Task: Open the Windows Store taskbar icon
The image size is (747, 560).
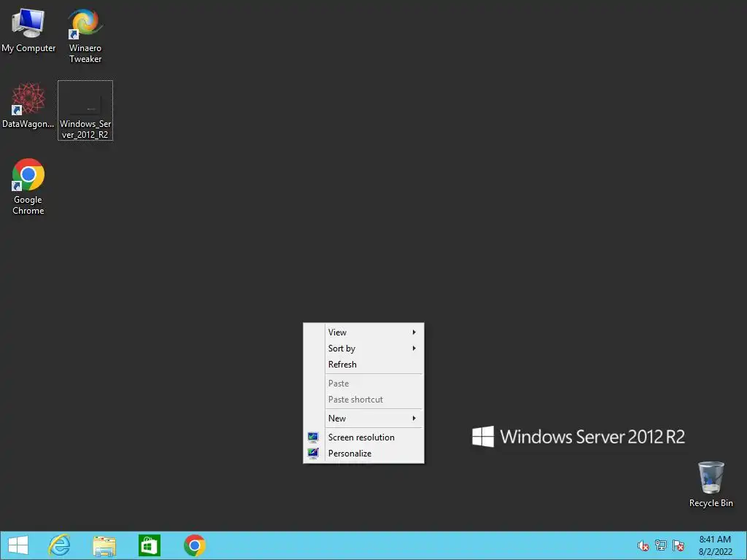Action: click(149, 545)
